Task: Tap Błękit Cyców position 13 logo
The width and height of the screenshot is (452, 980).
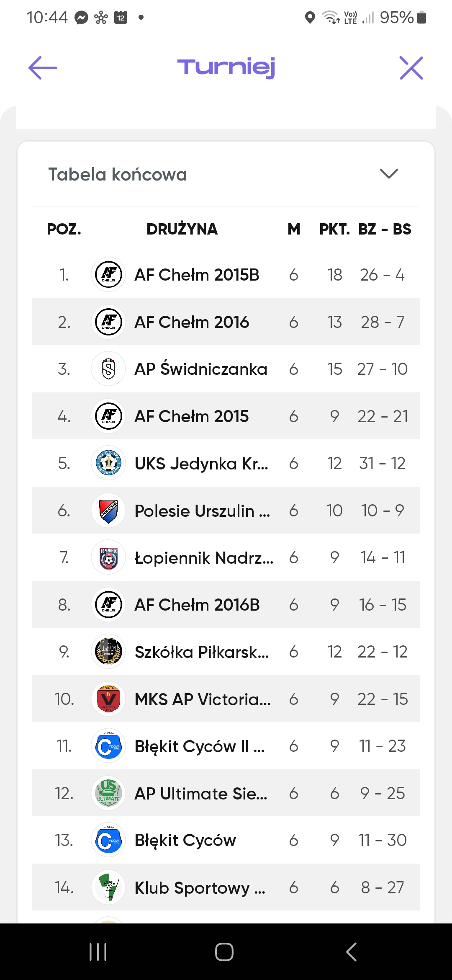Action: (108, 840)
